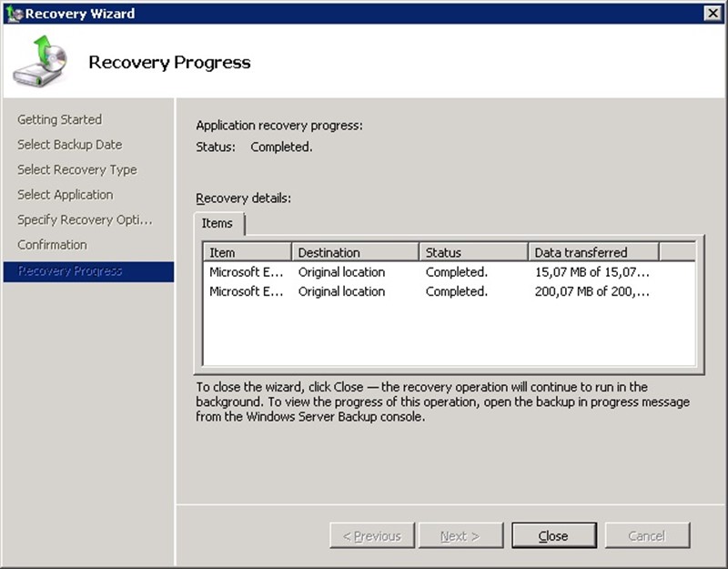Screen dimensions: 728x569
Task: Go to the Select Backup Date step
Action: click(x=69, y=145)
